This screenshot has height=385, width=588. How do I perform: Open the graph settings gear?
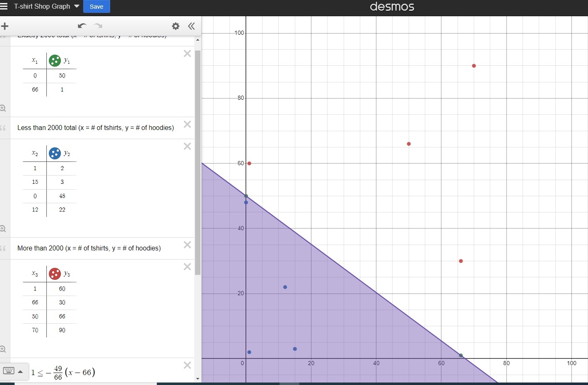coord(176,26)
